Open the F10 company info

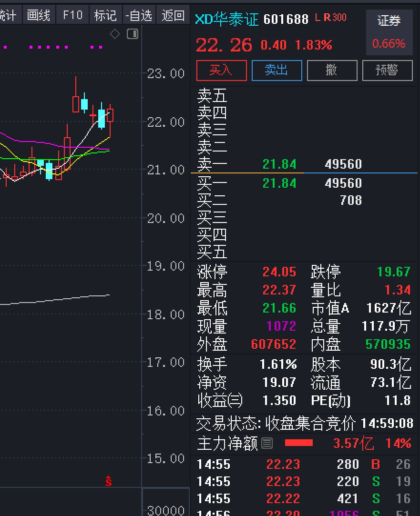point(72,15)
